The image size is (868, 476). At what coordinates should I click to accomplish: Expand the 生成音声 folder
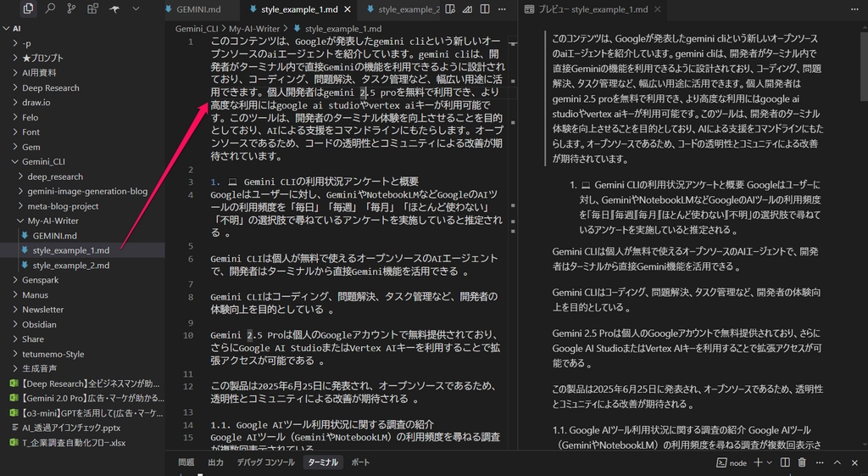tap(15, 368)
